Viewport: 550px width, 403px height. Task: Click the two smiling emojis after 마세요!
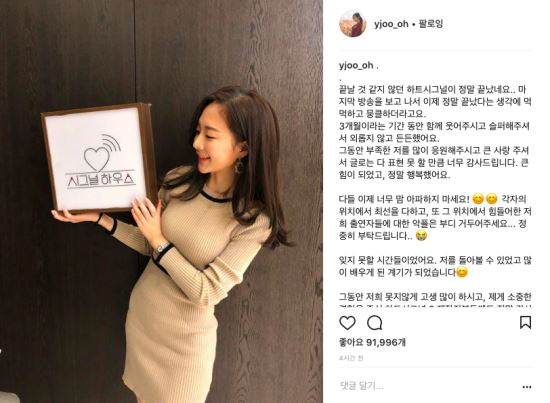coord(485,199)
